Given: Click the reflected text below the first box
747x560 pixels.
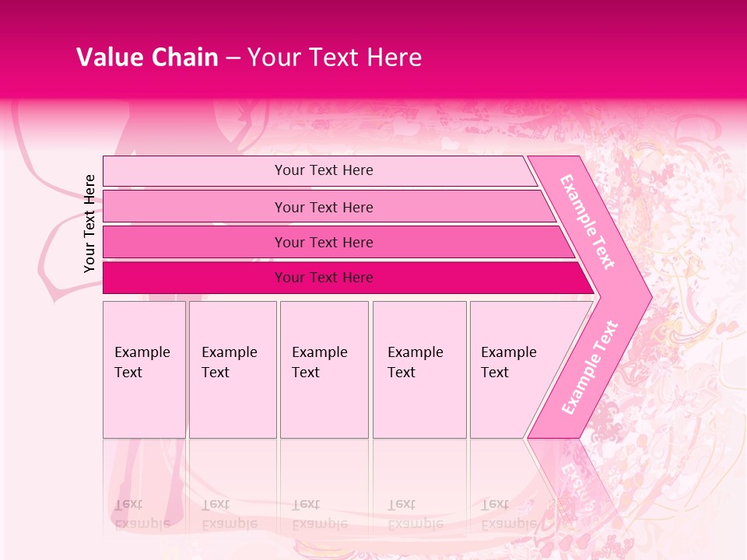Looking at the screenshot, I should [x=142, y=514].
